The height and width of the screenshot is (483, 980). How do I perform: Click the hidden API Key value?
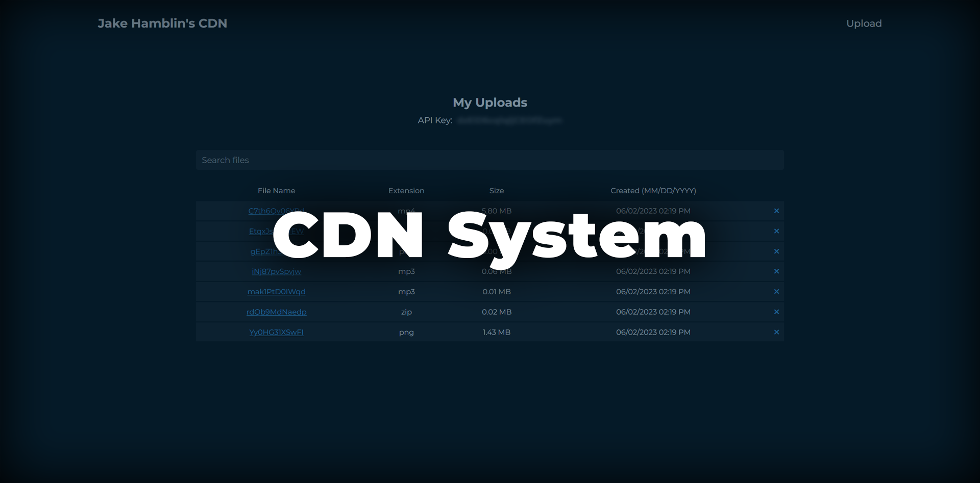click(508, 120)
